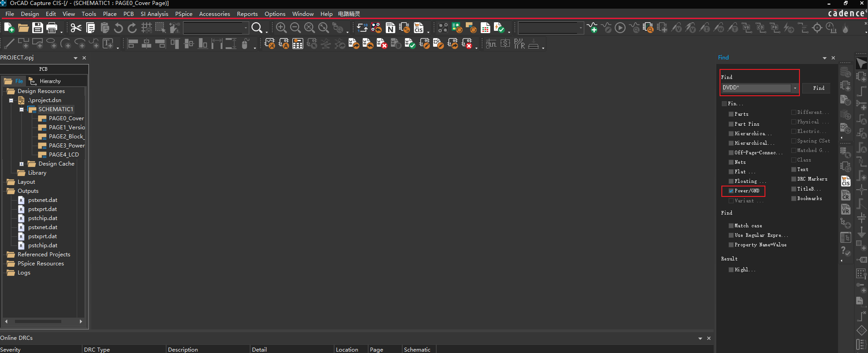Copy selection using the clipboard copy icon
This screenshot has width=868, height=353.
point(91,28)
